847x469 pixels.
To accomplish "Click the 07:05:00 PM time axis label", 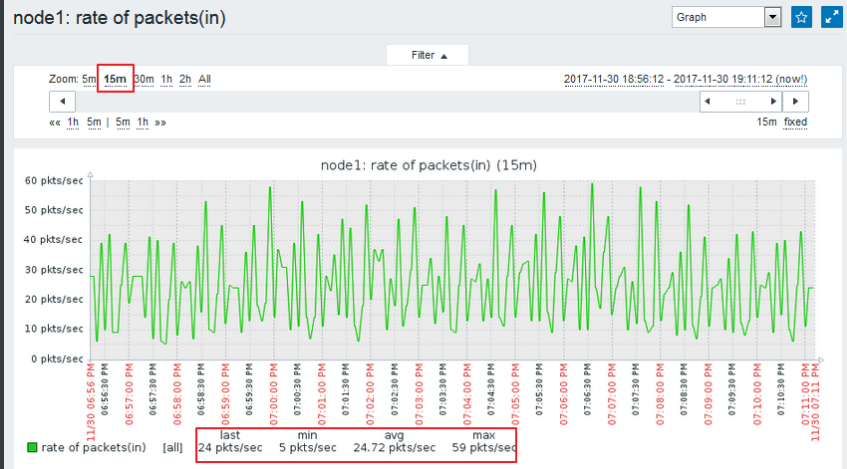I will click(x=515, y=394).
